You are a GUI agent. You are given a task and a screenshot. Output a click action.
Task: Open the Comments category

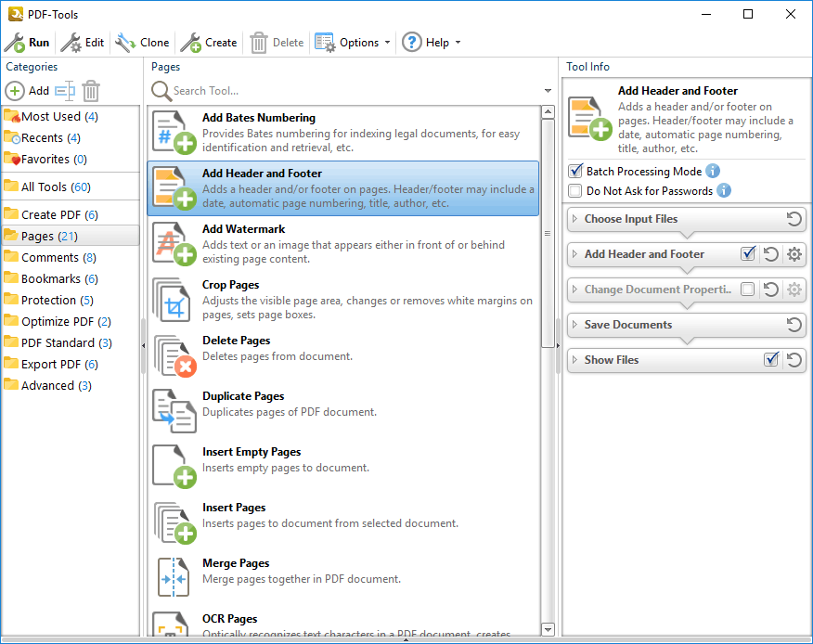[71, 257]
